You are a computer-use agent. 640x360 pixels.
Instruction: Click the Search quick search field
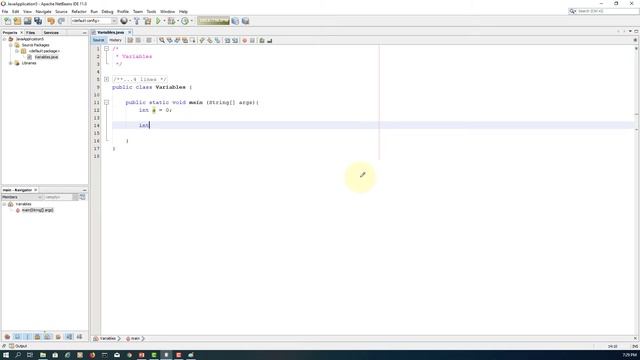604,11
